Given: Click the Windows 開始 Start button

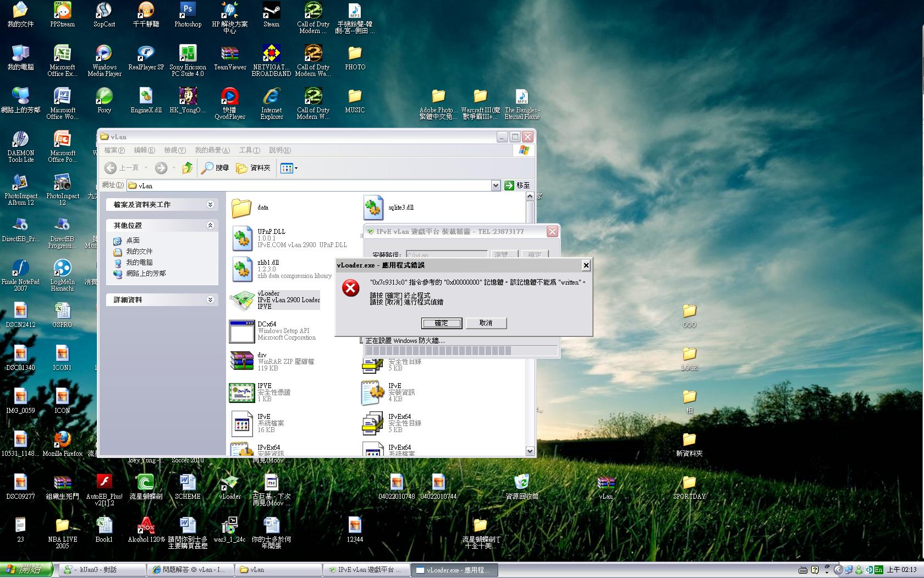Looking at the screenshot, I should click(x=26, y=570).
